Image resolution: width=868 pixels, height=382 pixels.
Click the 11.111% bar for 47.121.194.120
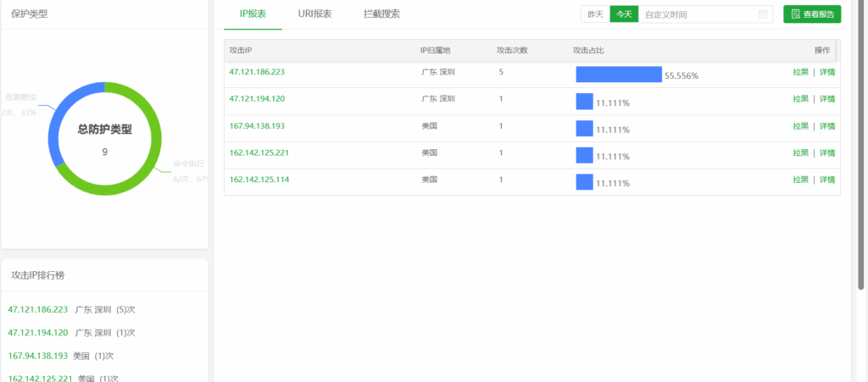pyautogui.click(x=585, y=101)
